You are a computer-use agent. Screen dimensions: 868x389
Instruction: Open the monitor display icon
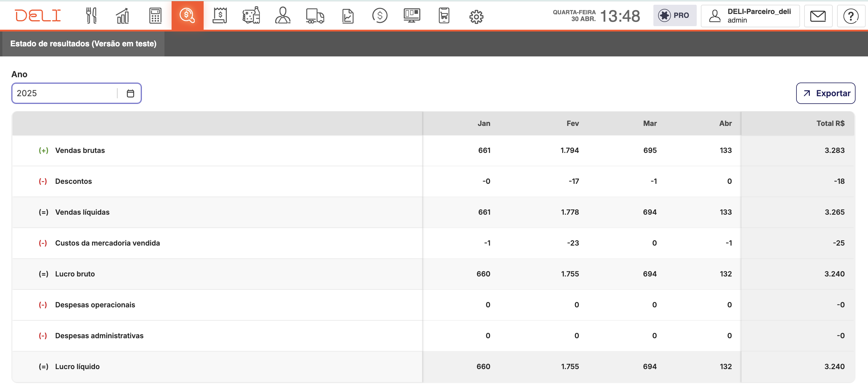pyautogui.click(x=412, y=15)
